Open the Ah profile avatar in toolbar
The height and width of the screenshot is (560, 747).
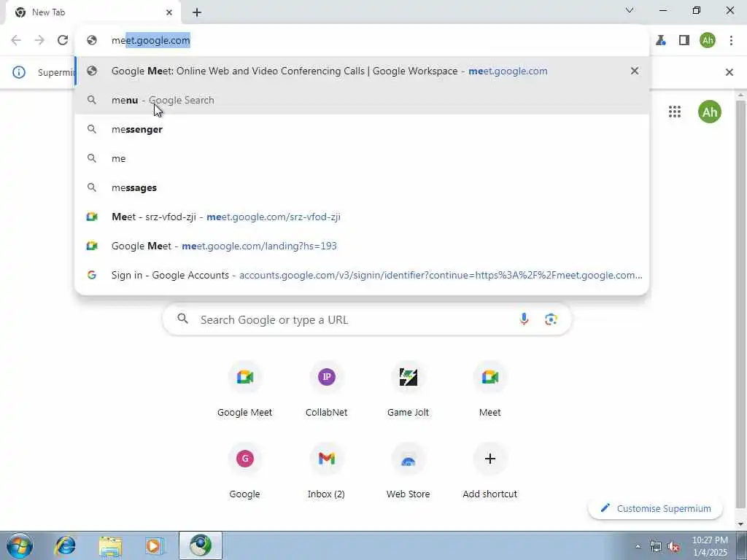click(x=708, y=41)
